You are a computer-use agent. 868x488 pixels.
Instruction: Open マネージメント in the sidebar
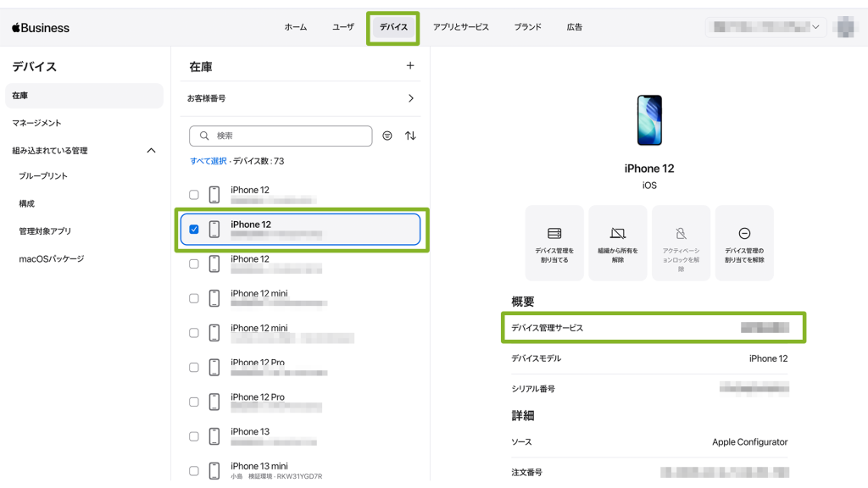[x=36, y=123]
